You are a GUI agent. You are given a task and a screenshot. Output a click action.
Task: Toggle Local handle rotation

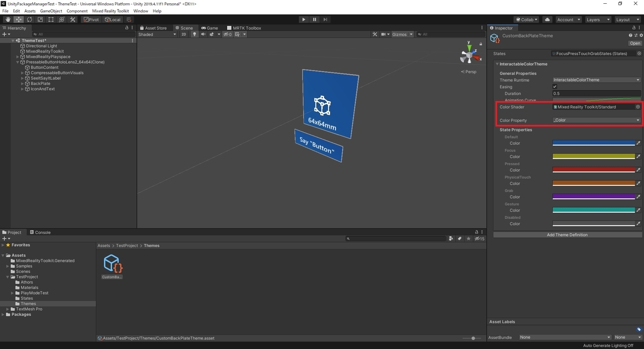click(113, 20)
